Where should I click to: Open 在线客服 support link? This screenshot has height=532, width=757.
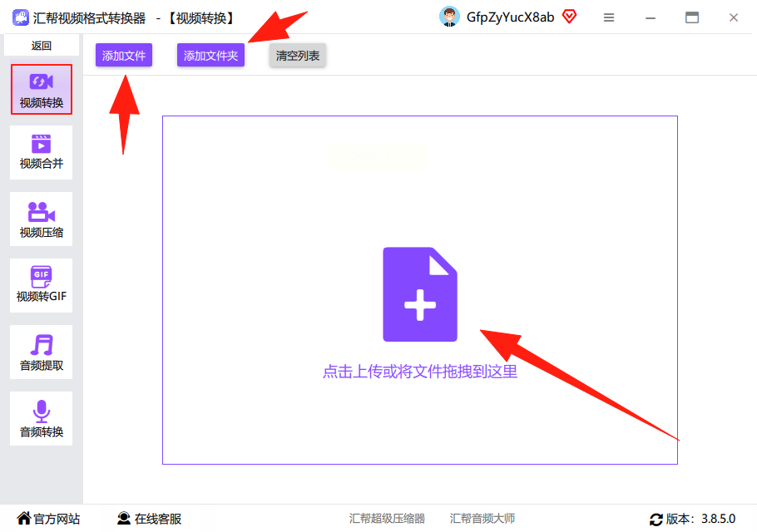pyautogui.click(x=149, y=519)
